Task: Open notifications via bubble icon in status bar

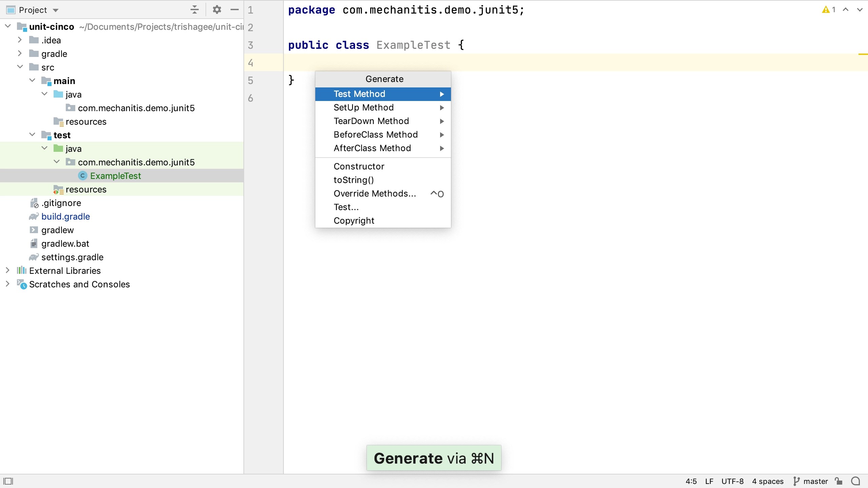Action: (855, 481)
